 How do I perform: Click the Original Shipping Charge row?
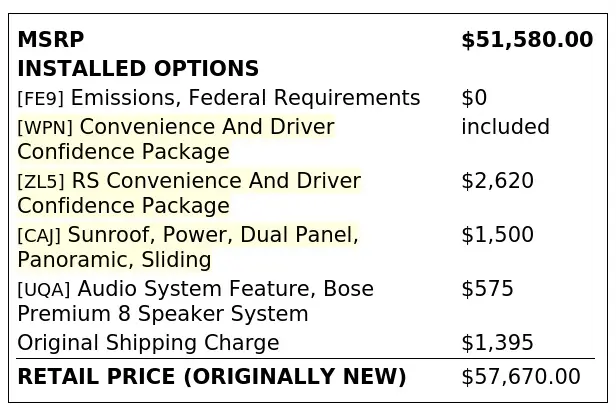[306, 342]
